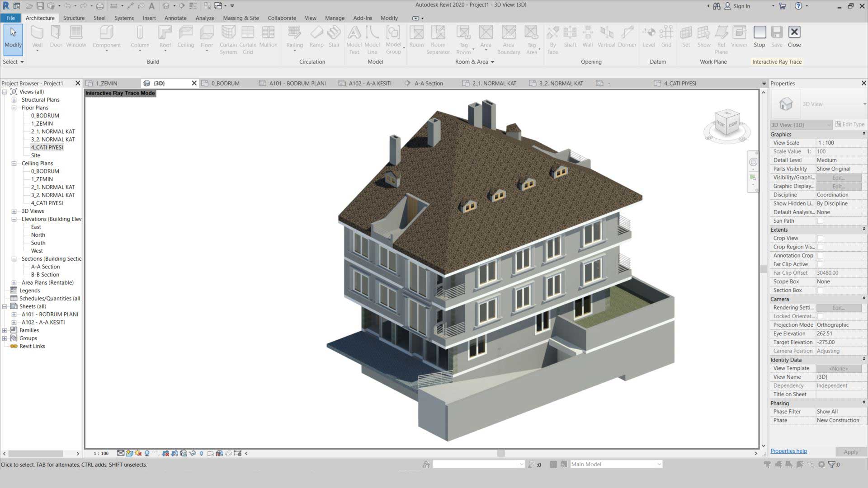This screenshot has width=868, height=488.
Task: Click the Save ray trace image icon
Action: pyautogui.click(x=777, y=33)
